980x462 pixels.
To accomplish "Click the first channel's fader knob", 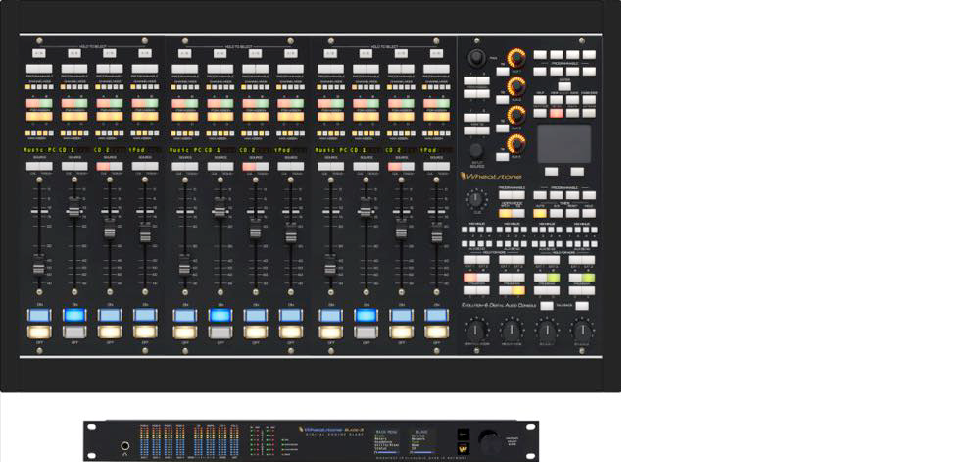I will (x=39, y=269).
